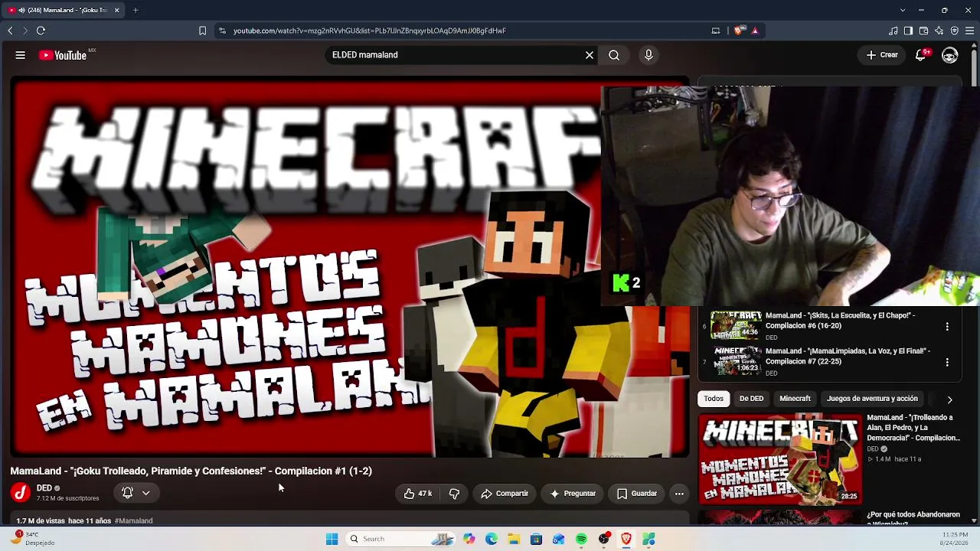The image size is (980, 551).
Task: Select Juegos de aventura y acción chip
Action: [x=872, y=399]
